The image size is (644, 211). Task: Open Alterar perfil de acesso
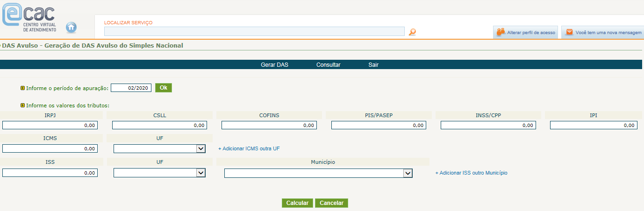click(x=525, y=33)
